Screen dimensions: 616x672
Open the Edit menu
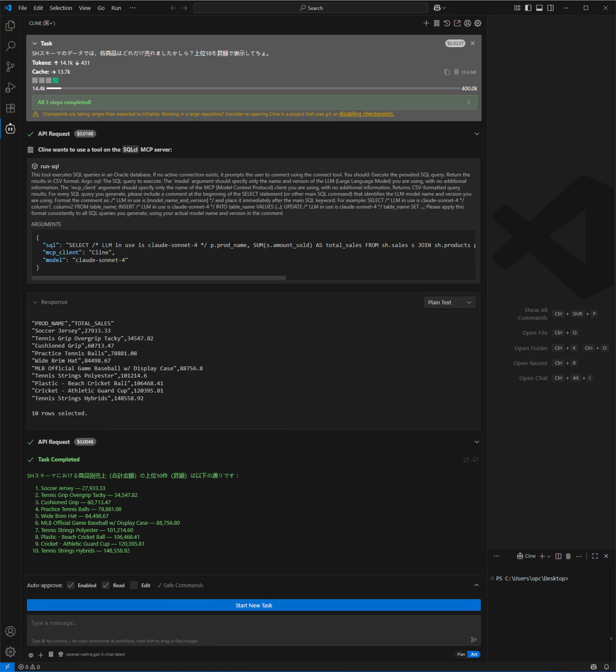point(38,8)
